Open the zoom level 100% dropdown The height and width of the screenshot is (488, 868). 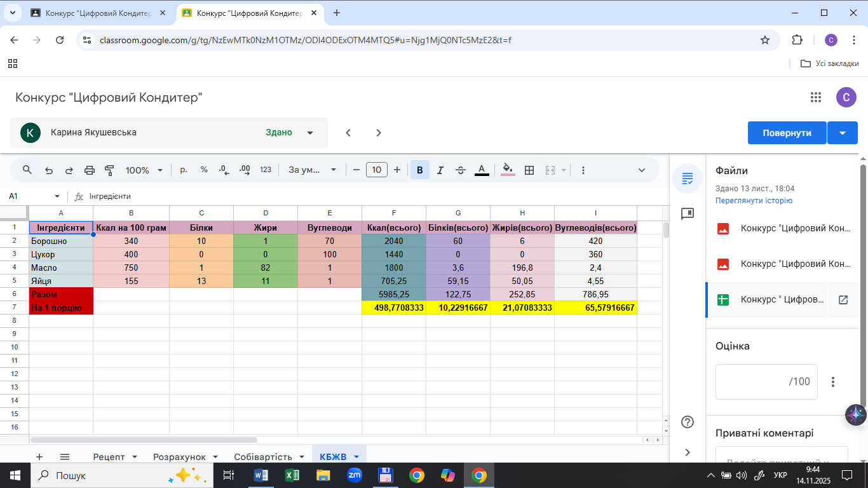click(x=144, y=170)
